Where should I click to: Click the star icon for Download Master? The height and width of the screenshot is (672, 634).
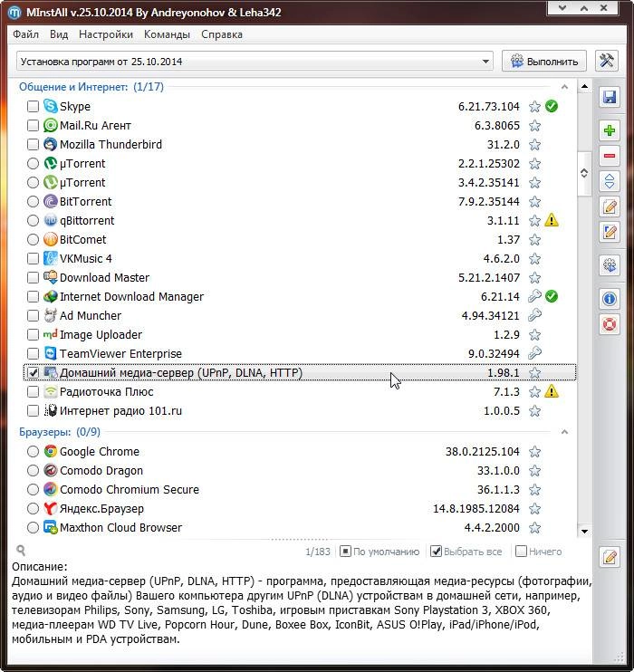pos(534,277)
